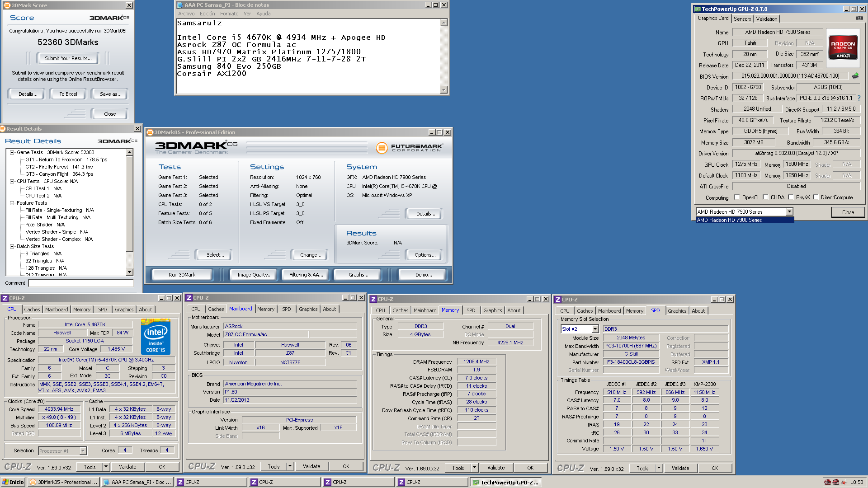Screen dimensions: 868x488
Task: Click the notepad vertical scrollbar up arrow
Action: pos(444,23)
